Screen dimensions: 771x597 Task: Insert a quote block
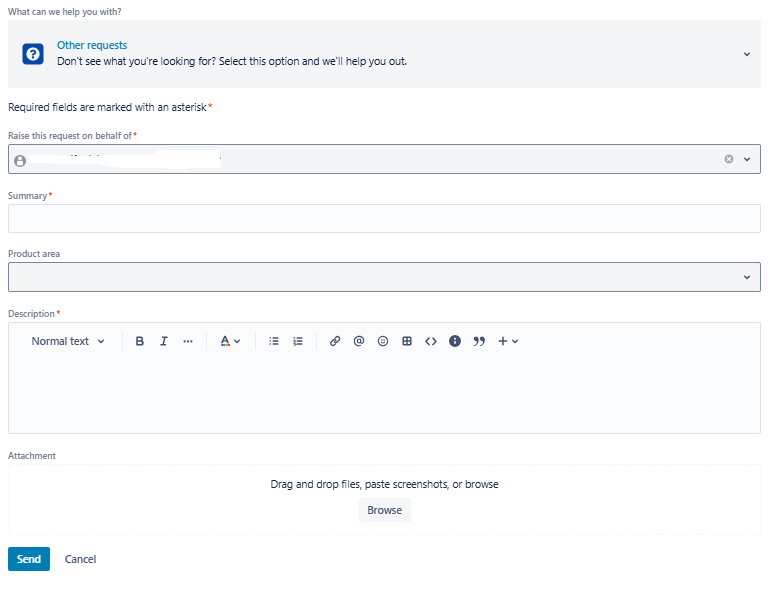click(x=479, y=341)
